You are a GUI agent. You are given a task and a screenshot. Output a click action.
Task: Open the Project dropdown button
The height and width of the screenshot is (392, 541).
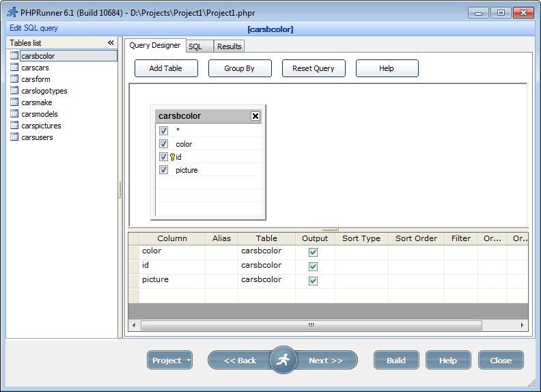(170, 361)
